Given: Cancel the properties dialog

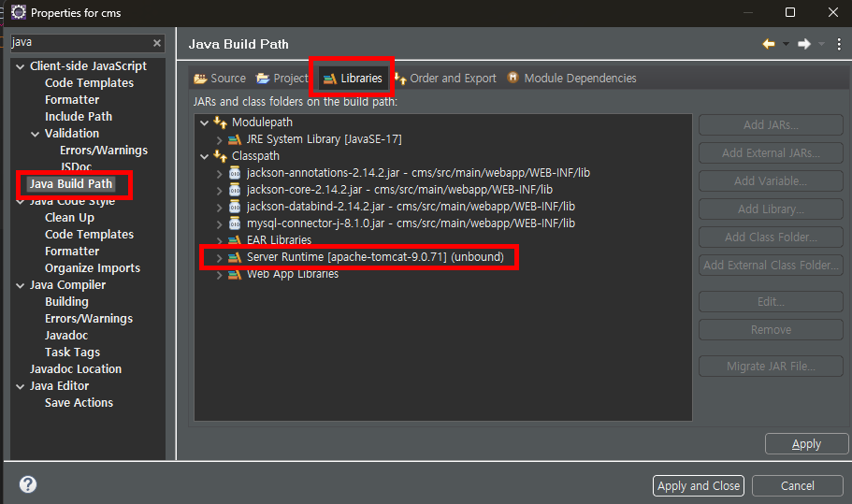Looking at the screenshot, I should tap(797, 485).
